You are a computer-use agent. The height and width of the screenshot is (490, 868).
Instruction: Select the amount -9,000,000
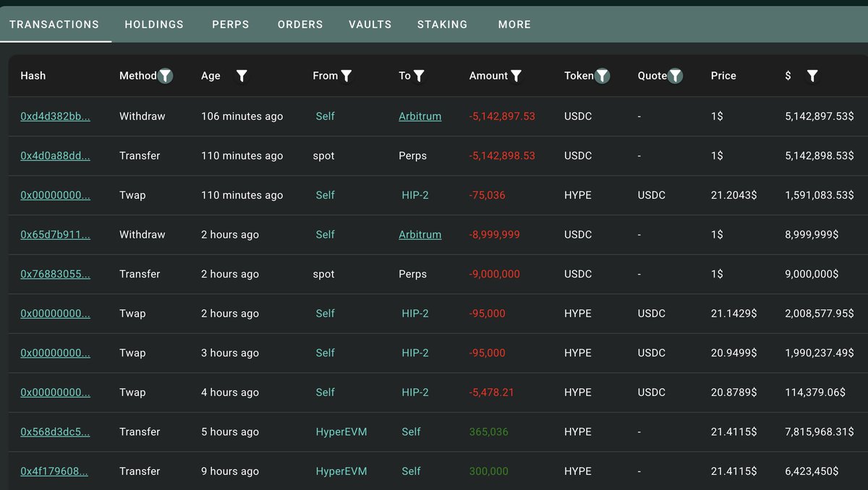tap(494, 274)
